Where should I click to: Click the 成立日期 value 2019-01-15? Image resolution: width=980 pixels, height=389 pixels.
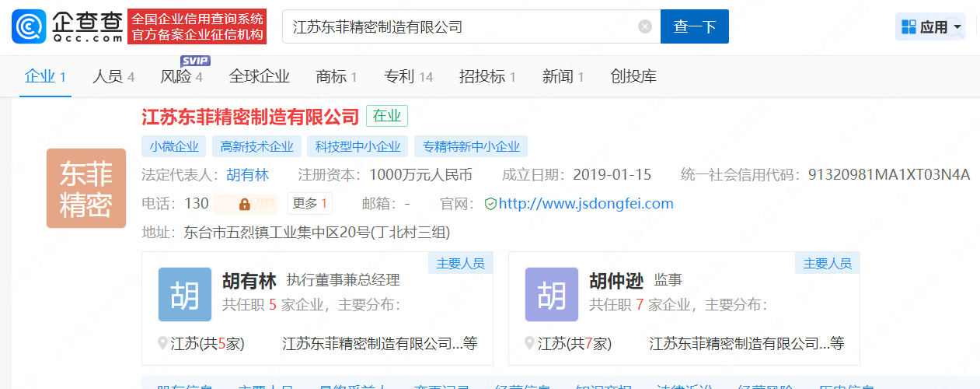612,174
